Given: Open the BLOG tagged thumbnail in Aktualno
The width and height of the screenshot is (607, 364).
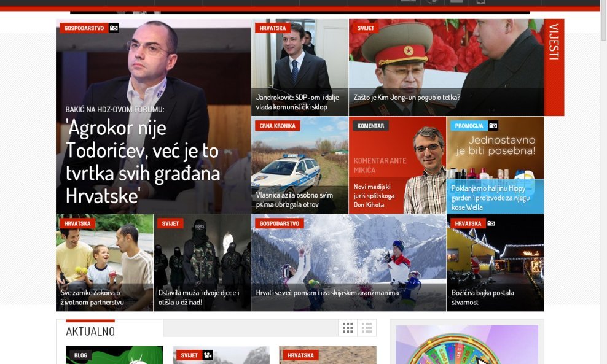Looking at the screenshot, I should [115, 355].
